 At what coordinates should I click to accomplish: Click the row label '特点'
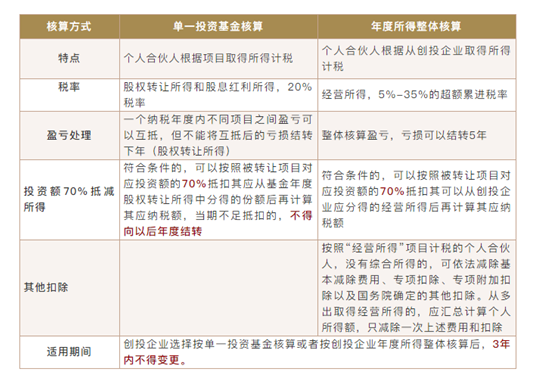coord(69,58)
